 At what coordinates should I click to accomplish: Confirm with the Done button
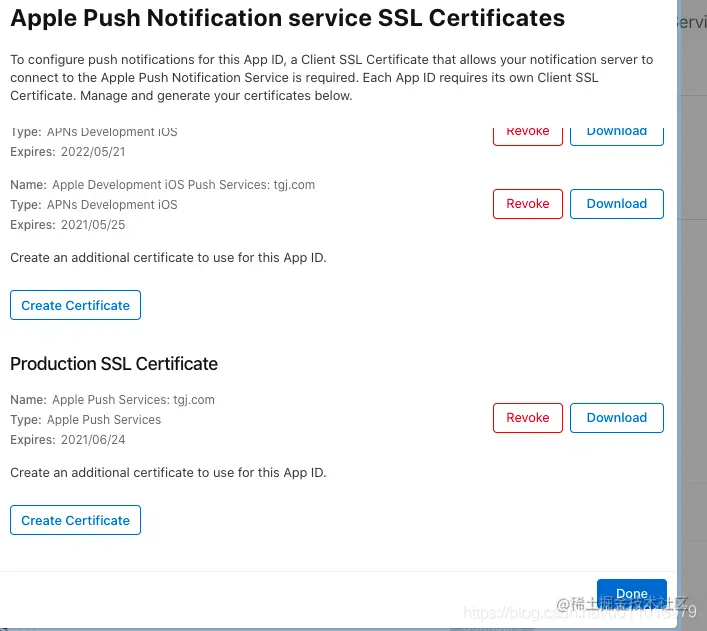632,594
